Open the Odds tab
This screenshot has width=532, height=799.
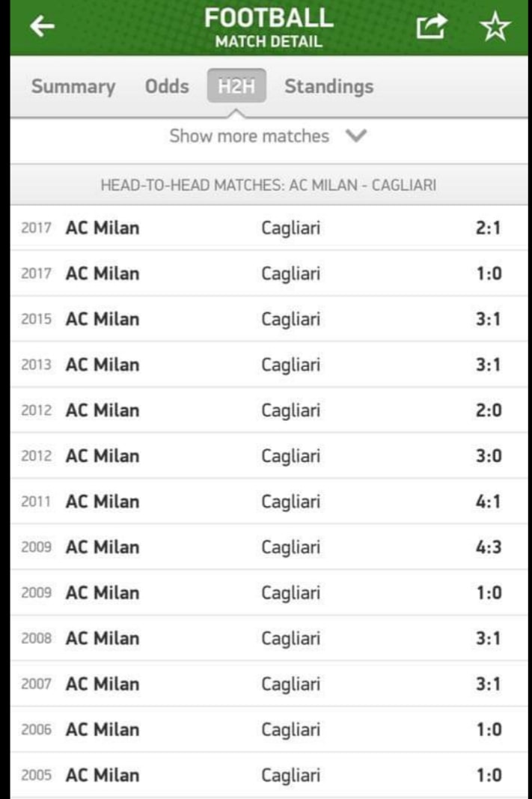pyautogui.click(x=167, y=86)
